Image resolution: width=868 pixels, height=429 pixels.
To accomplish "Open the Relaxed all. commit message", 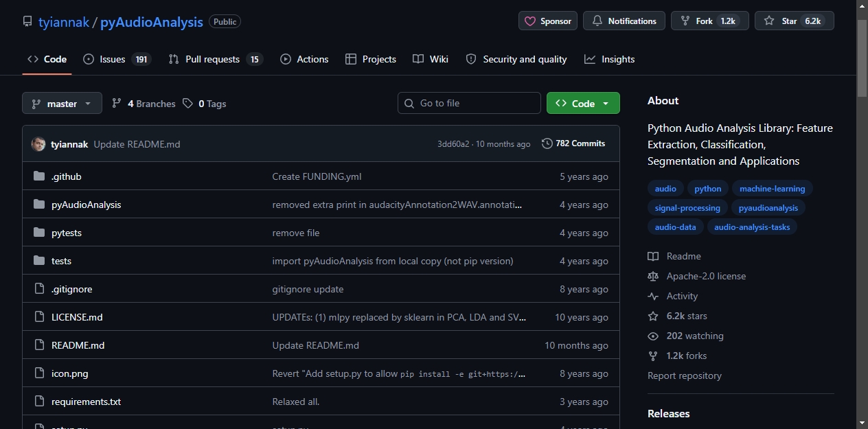I will pyautogui.click(x=296, y=402).
